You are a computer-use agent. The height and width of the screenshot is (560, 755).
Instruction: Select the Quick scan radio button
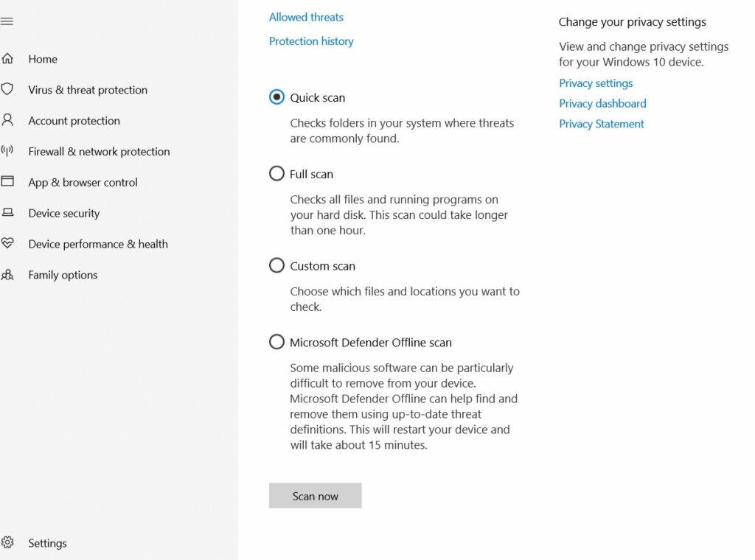tap(276, 97)
